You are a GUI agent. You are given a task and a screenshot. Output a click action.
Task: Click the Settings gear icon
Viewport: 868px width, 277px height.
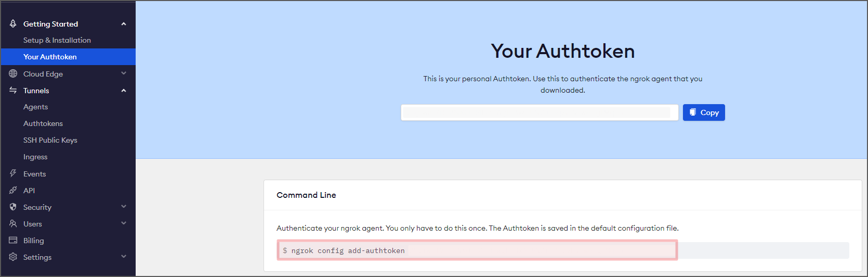point(13,257)
